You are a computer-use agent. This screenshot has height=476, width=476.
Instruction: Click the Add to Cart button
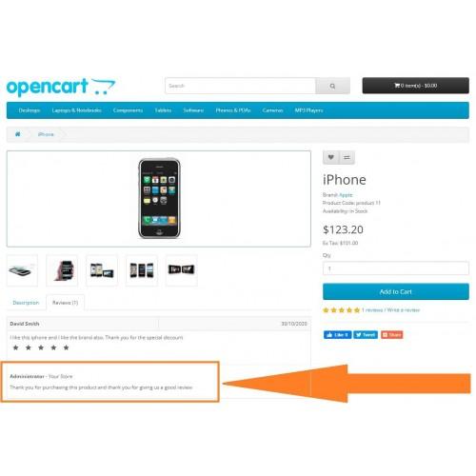click(396, 291)
